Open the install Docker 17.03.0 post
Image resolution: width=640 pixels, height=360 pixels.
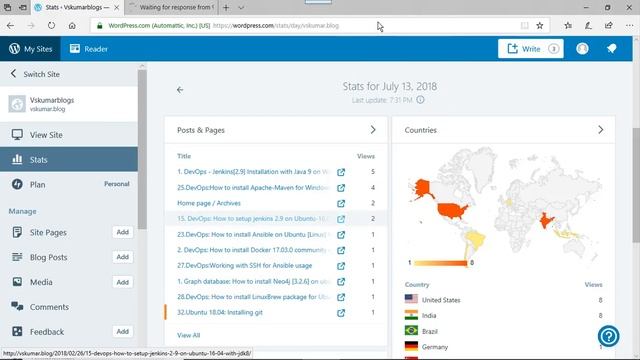tap(253, 250)
